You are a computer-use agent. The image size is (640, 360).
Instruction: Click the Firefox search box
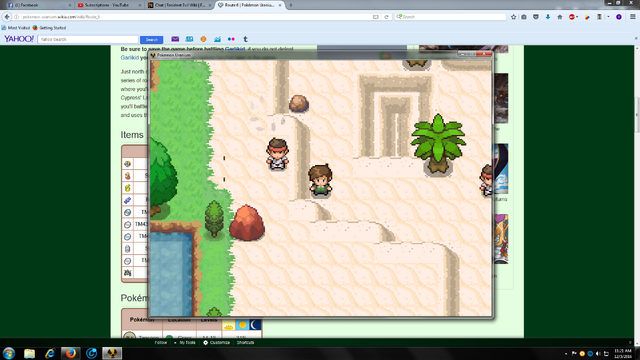pyautogui.click(x=451, y=17)
